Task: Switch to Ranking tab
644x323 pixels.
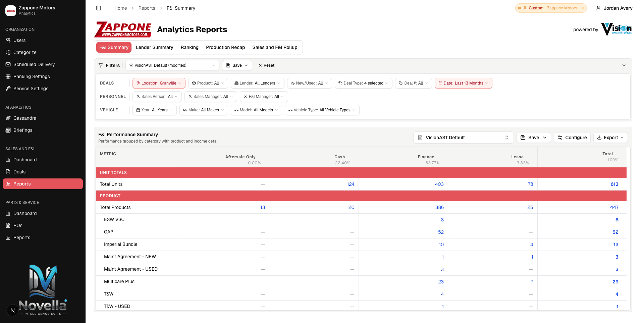Action: (190, 47)
